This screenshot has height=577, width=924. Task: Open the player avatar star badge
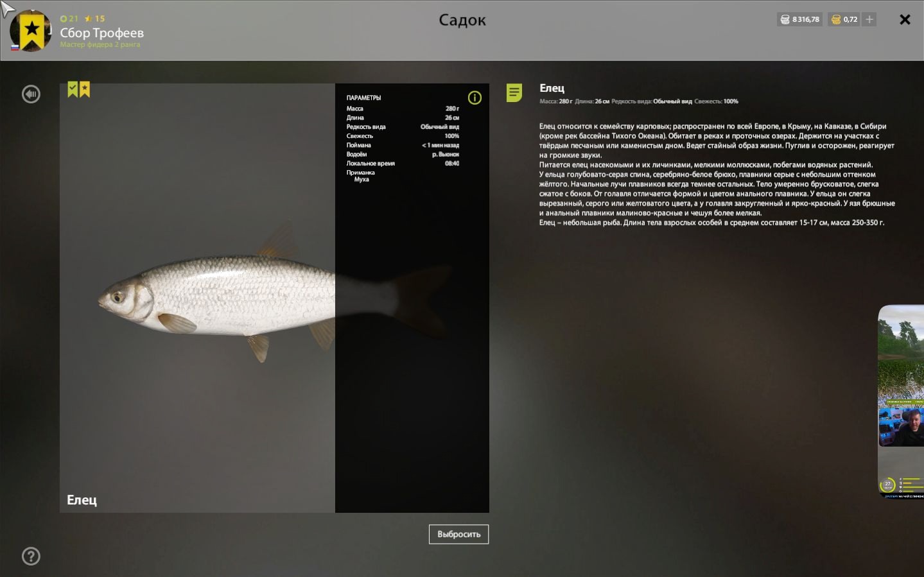click(x=31, y=31)
